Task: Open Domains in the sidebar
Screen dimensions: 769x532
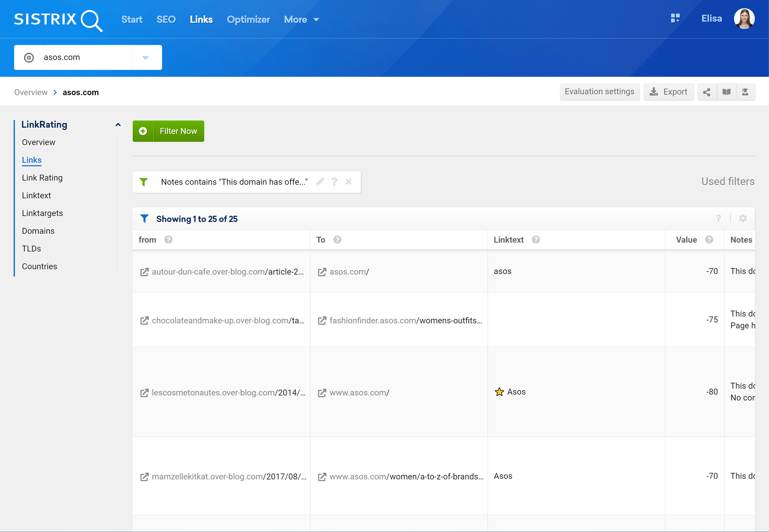Action: (x=38, y=231)
